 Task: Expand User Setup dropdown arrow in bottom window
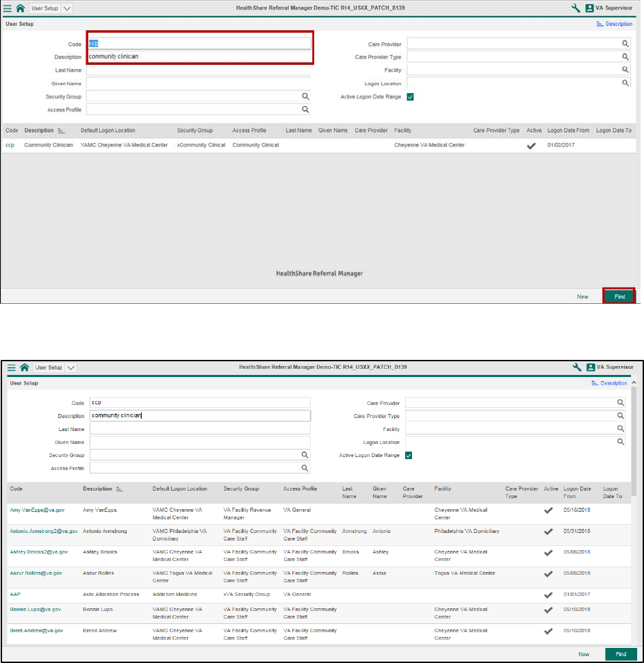pos(71,368)
